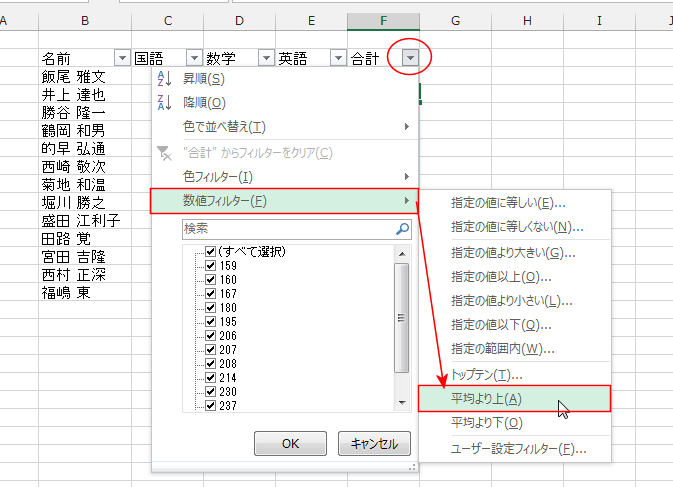Uncheck the 167 value checkbox
The height and width of the screenshot is (487, 673).
(210, 293)
